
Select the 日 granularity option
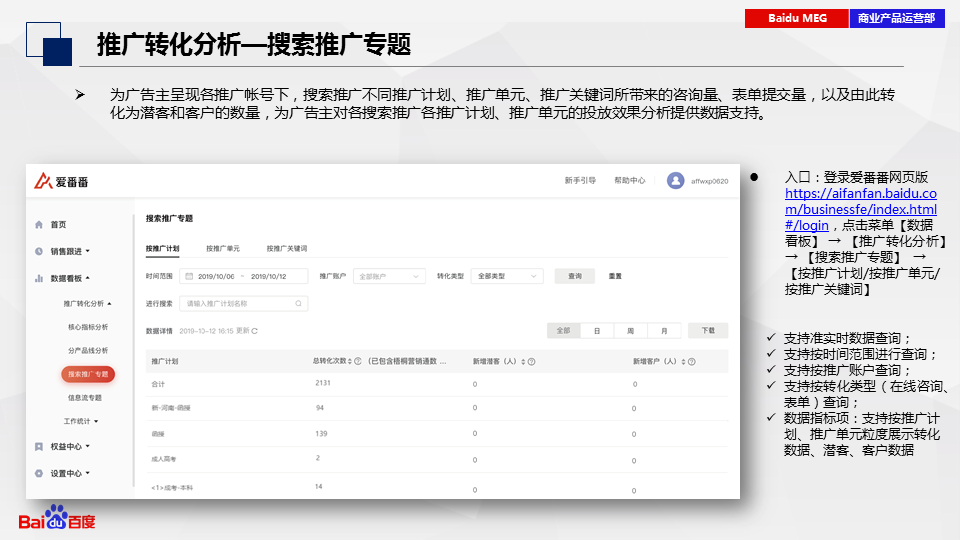597,330
